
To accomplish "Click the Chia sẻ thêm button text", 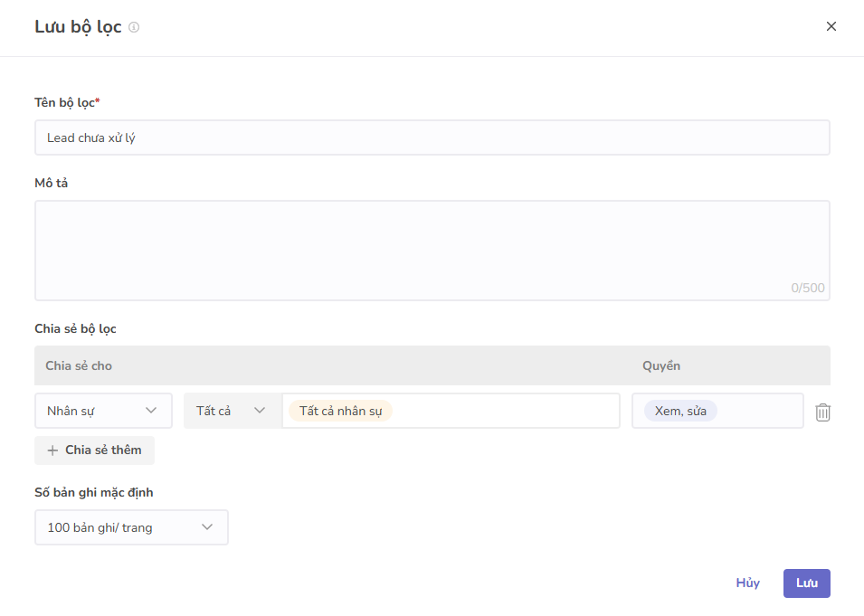I will point(103,450).
